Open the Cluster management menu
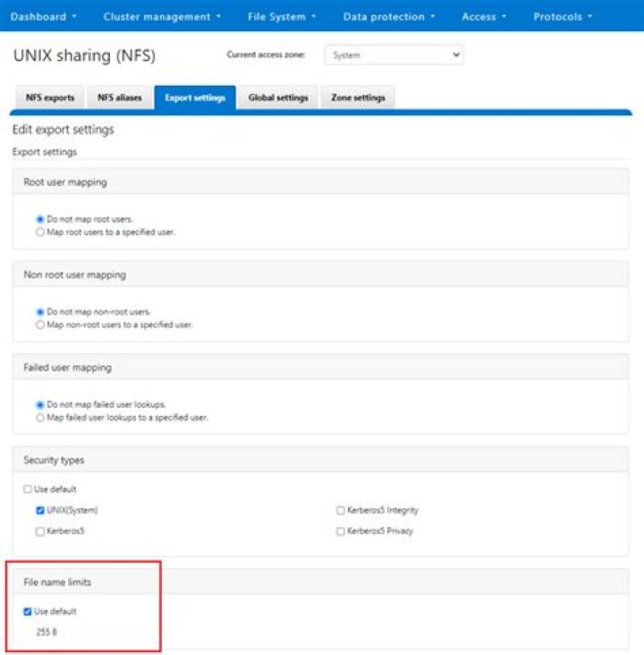The width and height of the screenshot is (644, 655). point(162,17)
